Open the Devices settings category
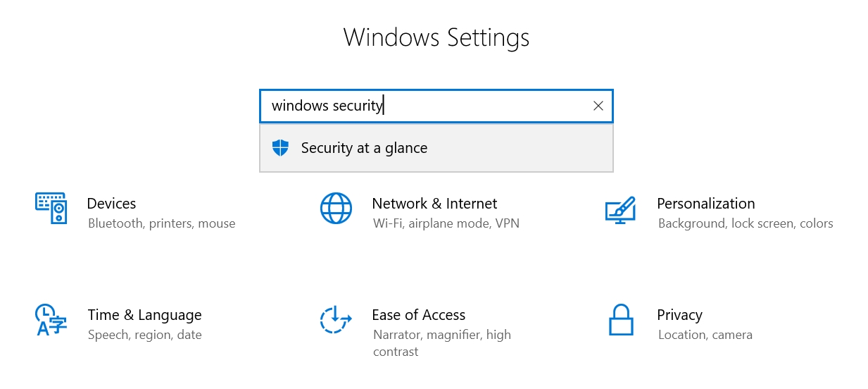Image resolution: width=868 pixels, height=389 pixels. coord(111,204)
